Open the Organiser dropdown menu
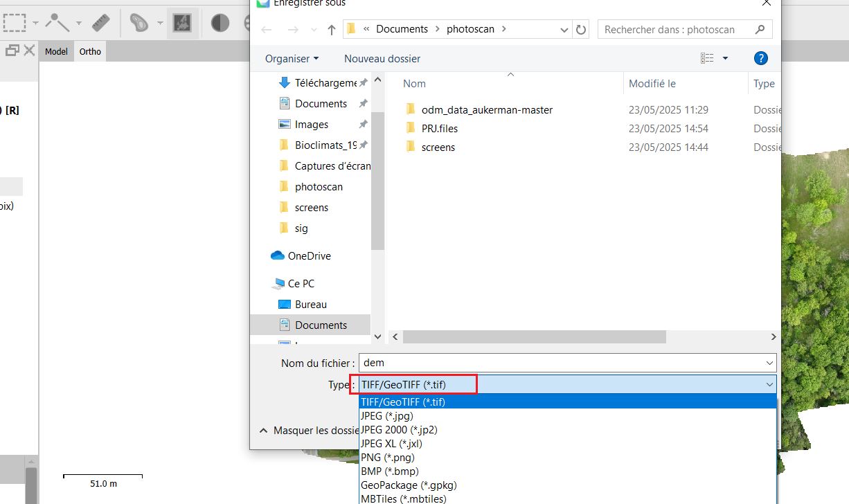 click(292, 59)
